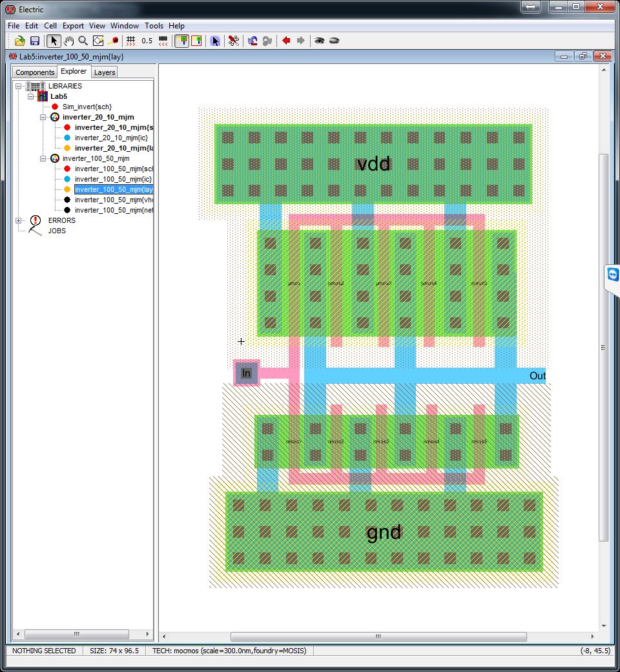The height and width of the screenshot is (672, 620).
Task: Expand the ERRORS node
Action: (x=17, y=220)
